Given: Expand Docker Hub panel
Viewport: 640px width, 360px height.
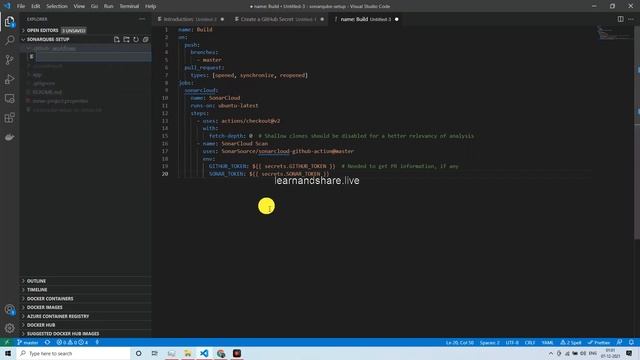Looking at the screenshot, I should point(86,325).
